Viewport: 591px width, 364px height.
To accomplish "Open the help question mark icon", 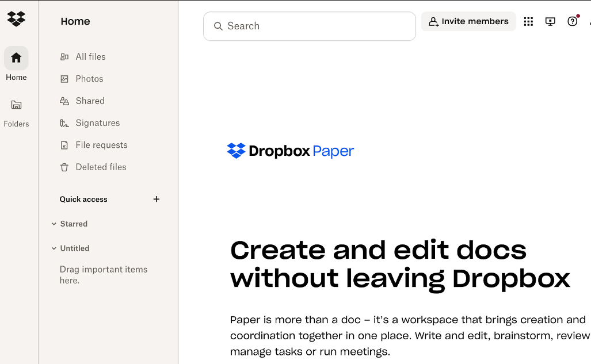I will [572, 21].
